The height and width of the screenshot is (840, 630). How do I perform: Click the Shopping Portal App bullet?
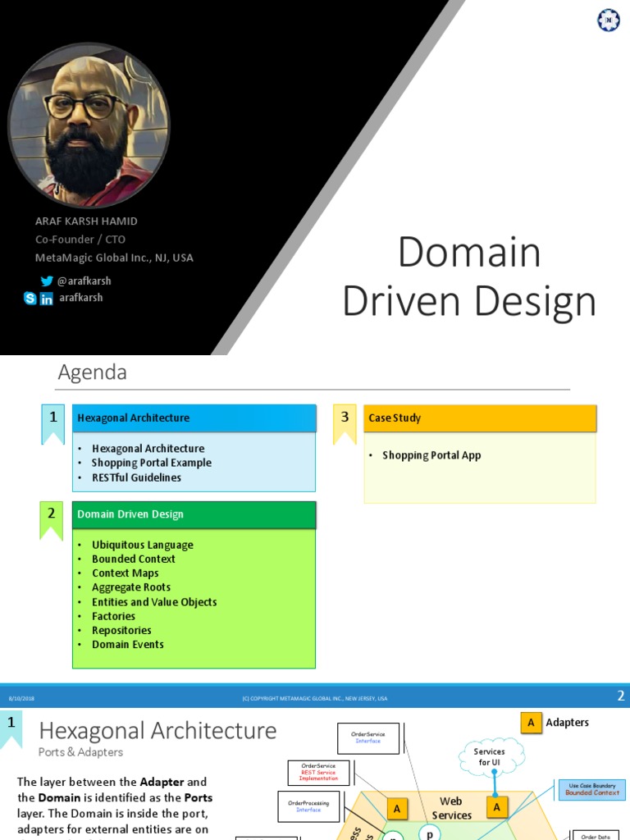(x=431, y=455)
